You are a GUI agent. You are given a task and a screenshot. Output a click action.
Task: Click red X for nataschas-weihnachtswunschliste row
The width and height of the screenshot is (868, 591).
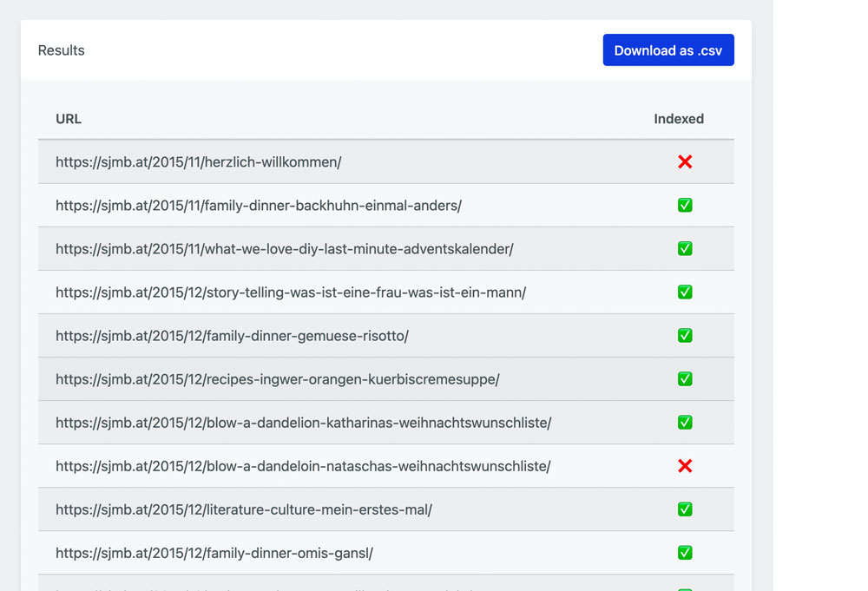685,466
